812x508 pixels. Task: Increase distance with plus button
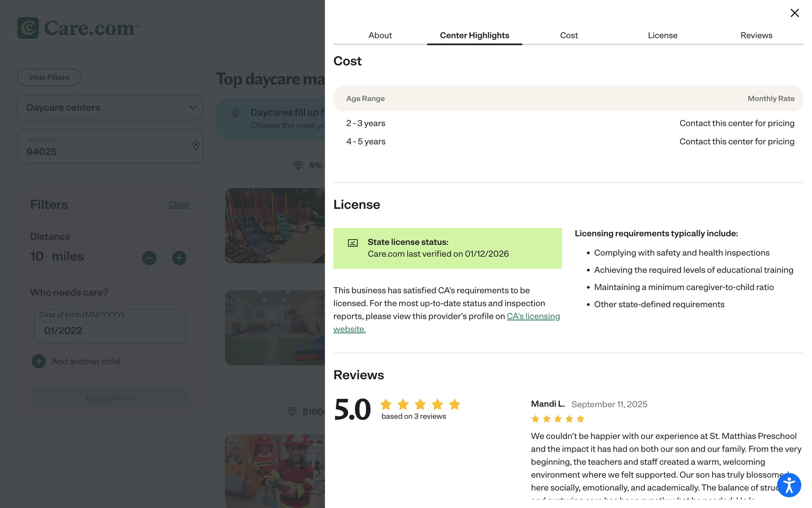click(179, 258)
